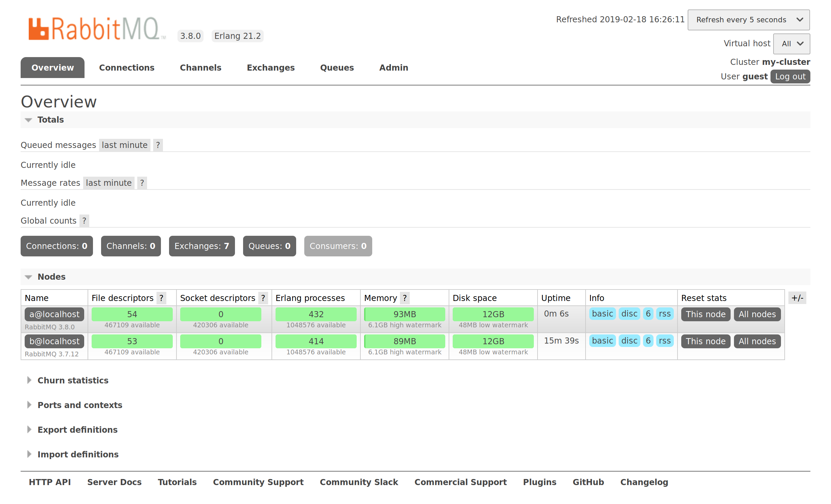Open Virtual host selector
Image resolution: width=831 pixels, height=504 pixels.
point(791,44)
